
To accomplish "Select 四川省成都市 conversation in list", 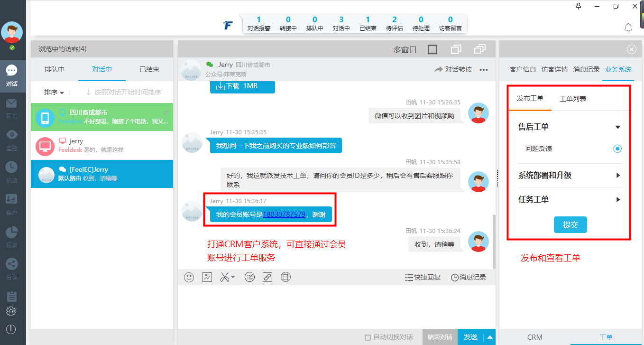I will (102, 117).
